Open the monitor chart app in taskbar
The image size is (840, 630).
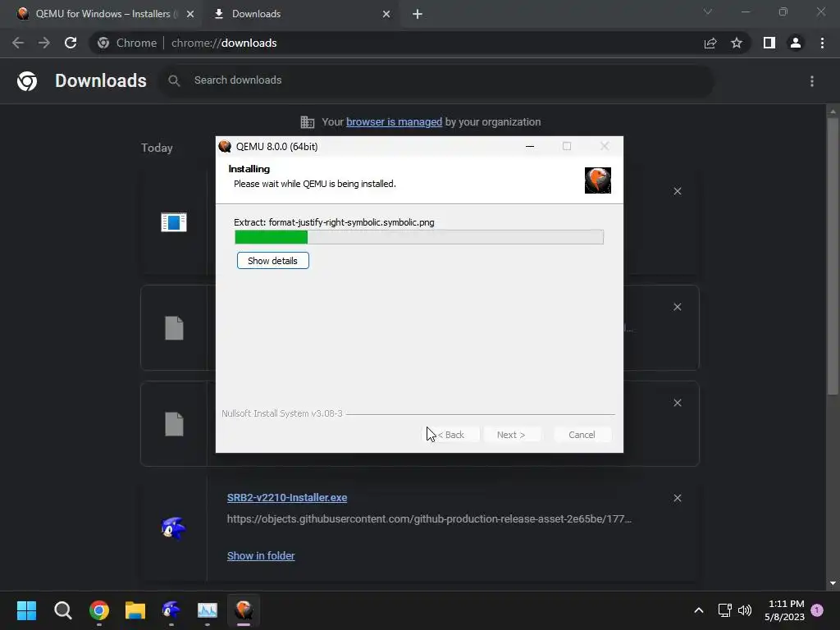(208, 610)
